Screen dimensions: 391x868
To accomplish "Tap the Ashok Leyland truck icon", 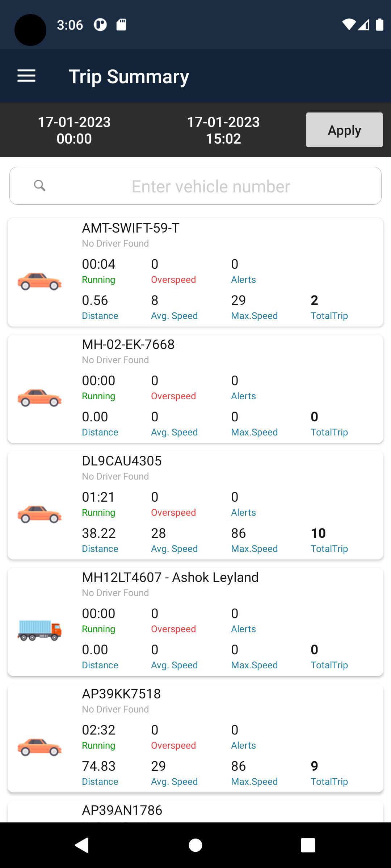I will point(39,630).
